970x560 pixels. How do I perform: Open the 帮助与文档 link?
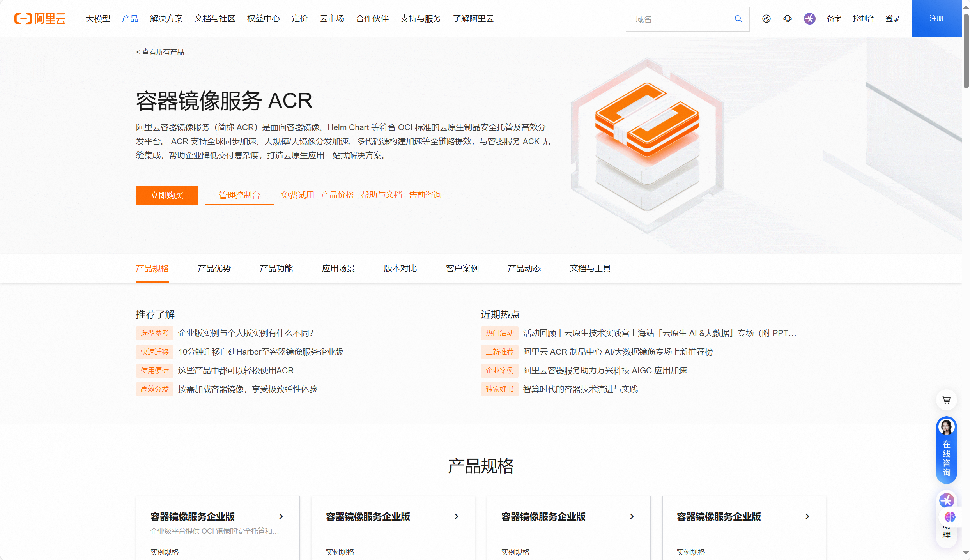[382, 195]
